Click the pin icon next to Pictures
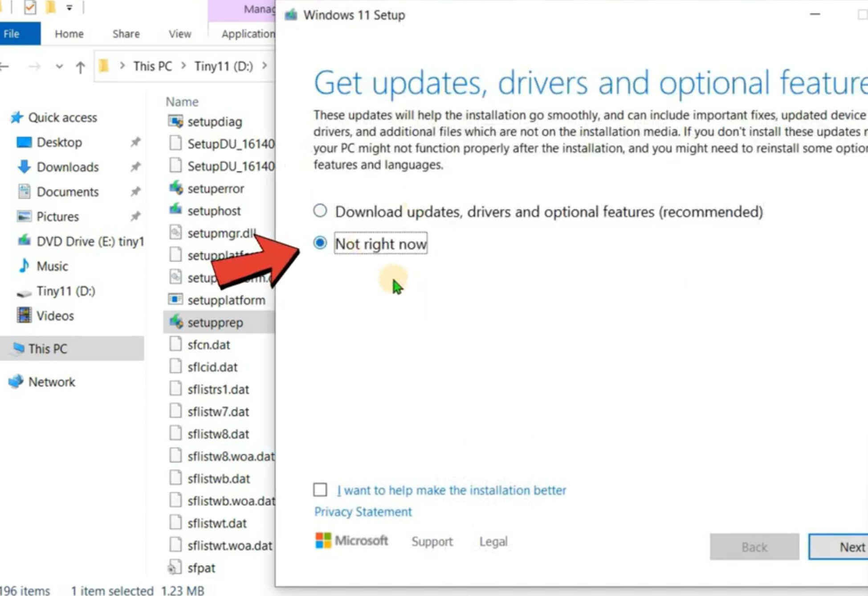This screenshot has width=868, height=596. click(135, 216)
